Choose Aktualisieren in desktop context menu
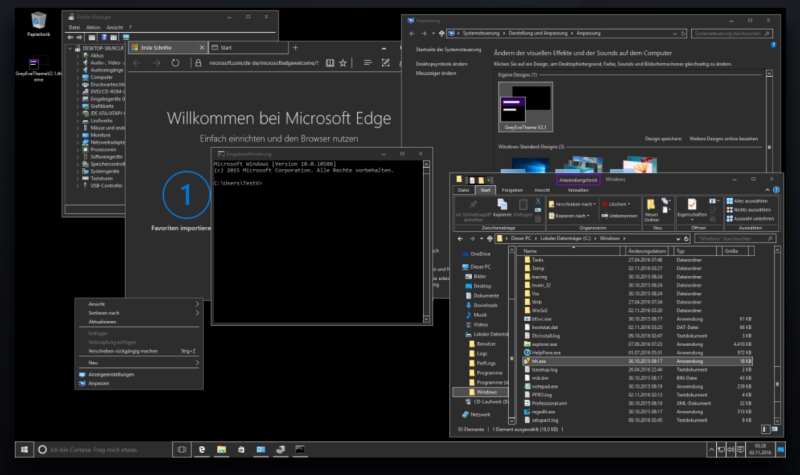Screen dimensions: 800x475 (x=139, y=322)
